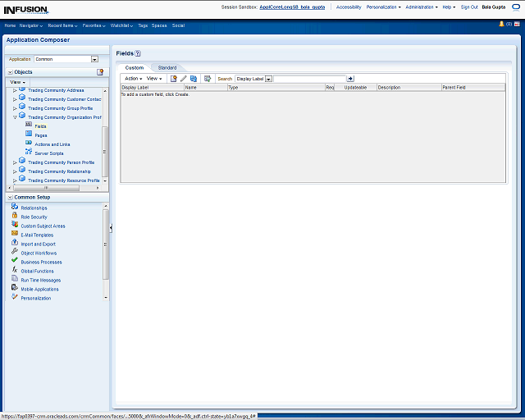Click the Business Processes checkmark icon
This screenshot has width=525, height=420.
pos(15,262)
